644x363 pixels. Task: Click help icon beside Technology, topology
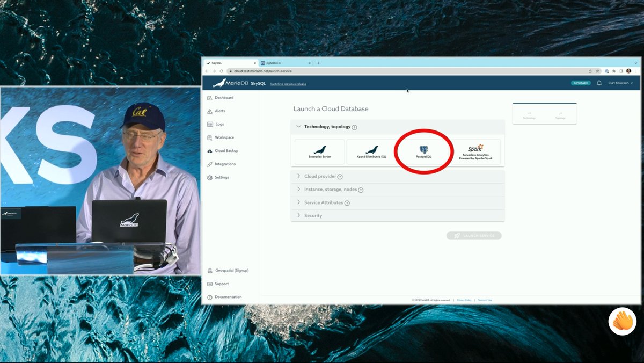tap(354, 127)
